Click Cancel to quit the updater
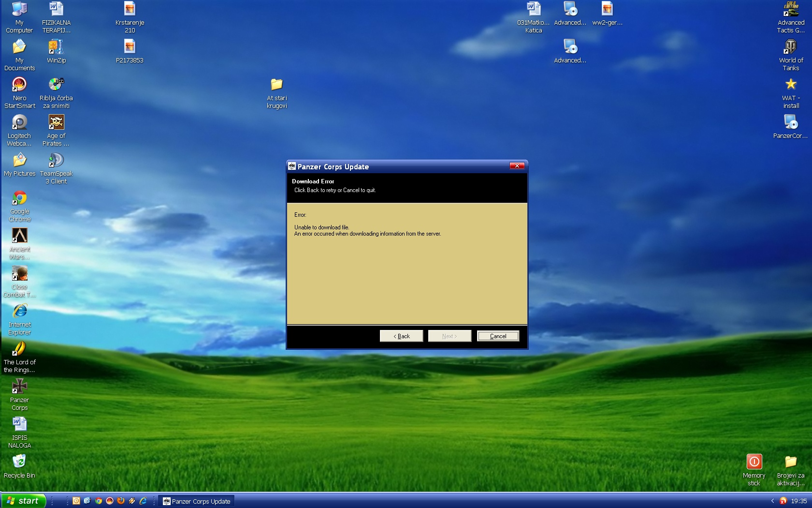The height and width of the screenshot is (508, 812). click(x=498, y=336)
